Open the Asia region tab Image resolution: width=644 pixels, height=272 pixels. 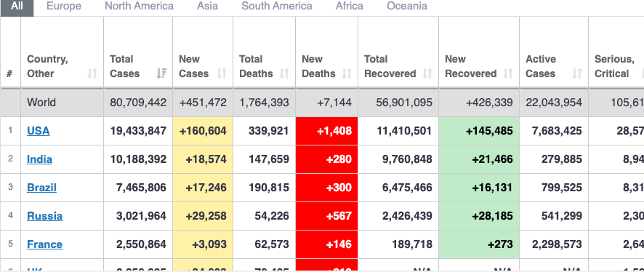click(207, 6)
